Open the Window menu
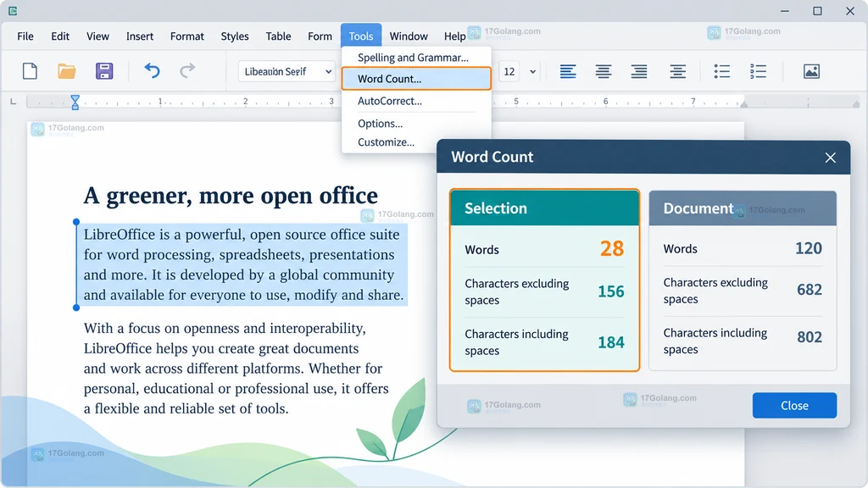Viewport: 868px width, 488px height. tap(409, 36)
